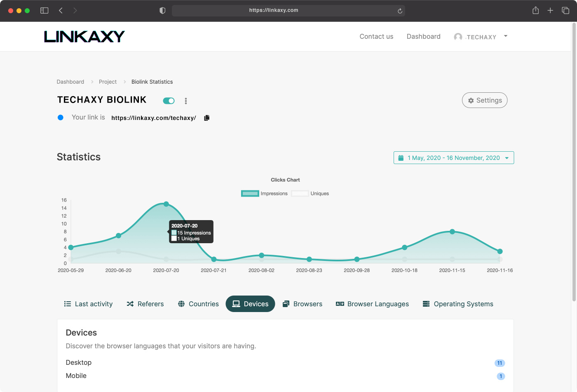Click the blue status dot
The image size is (577, 392).
[61, 117]
